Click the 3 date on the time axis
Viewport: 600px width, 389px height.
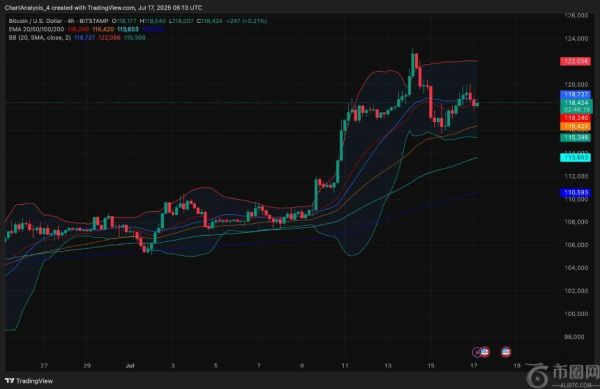(173, 366)
